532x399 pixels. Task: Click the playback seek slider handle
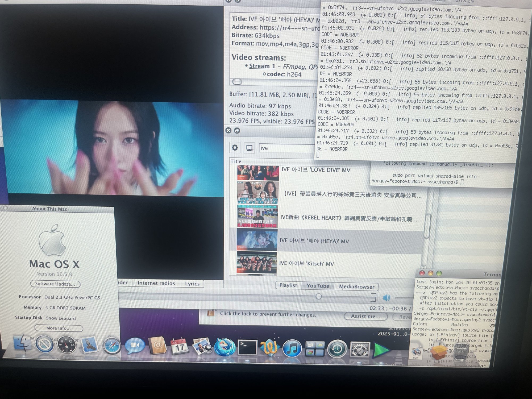coord(318,296)
